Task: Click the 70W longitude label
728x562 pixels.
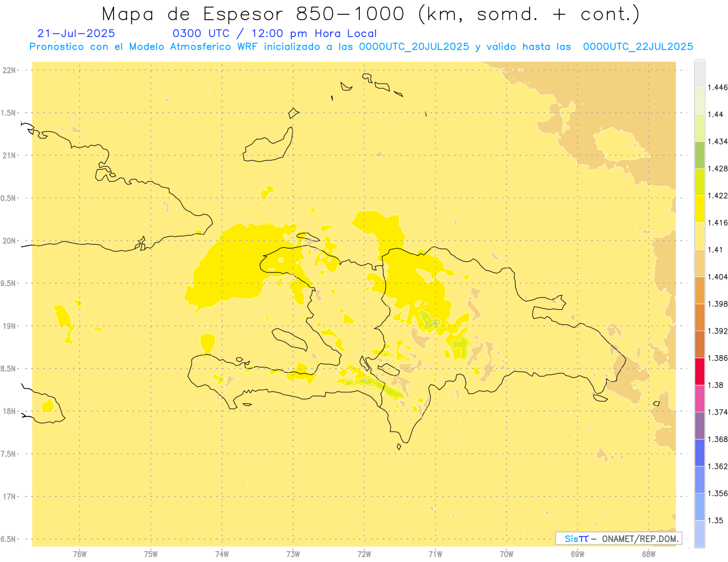Action: (507, 554)
